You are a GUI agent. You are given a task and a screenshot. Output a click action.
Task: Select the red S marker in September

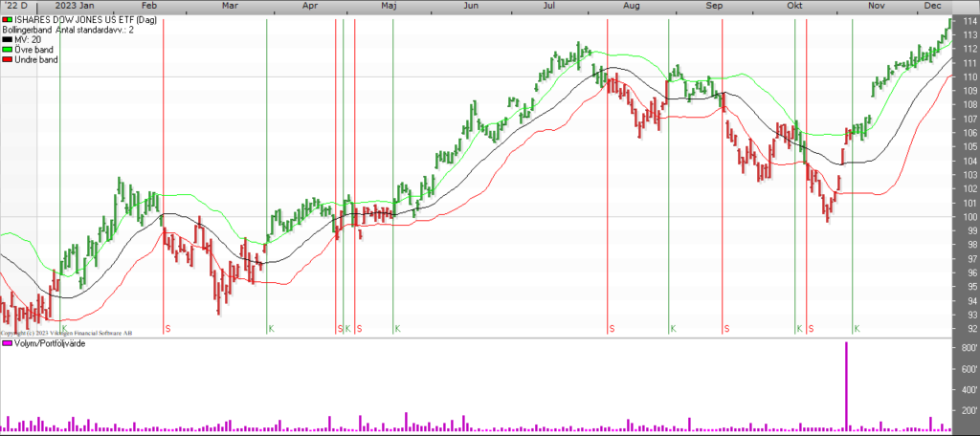(x=726, y=329)
